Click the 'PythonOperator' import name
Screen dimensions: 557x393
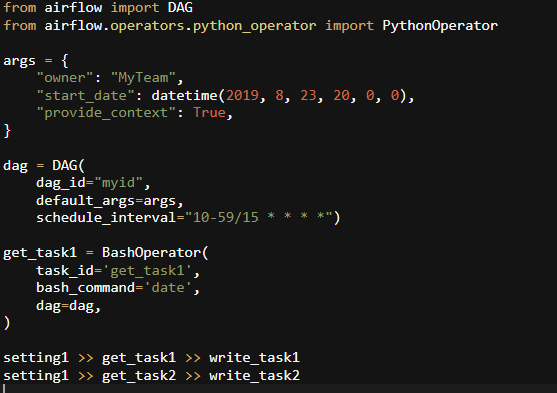coord(440,26)
